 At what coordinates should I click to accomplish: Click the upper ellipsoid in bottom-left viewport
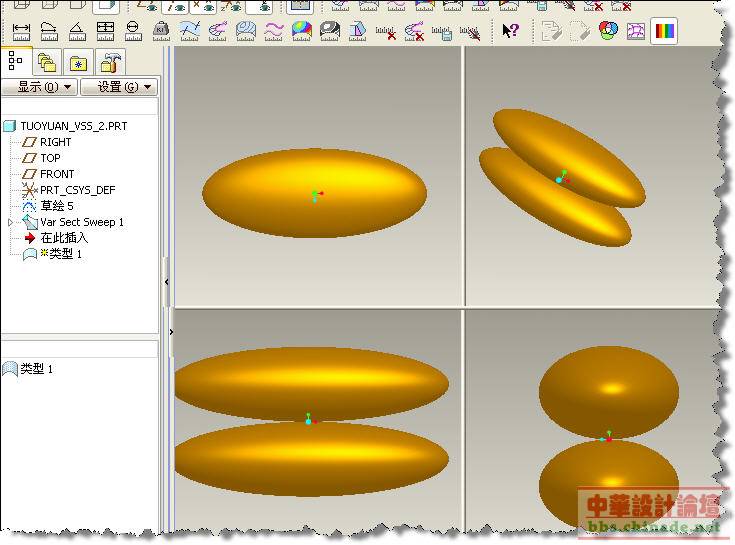[x=312, y=383]
